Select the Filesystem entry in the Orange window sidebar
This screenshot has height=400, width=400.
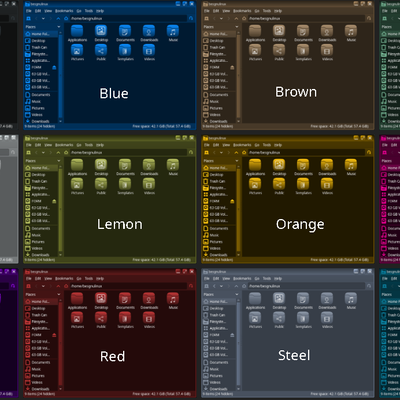tap(219, 188)
